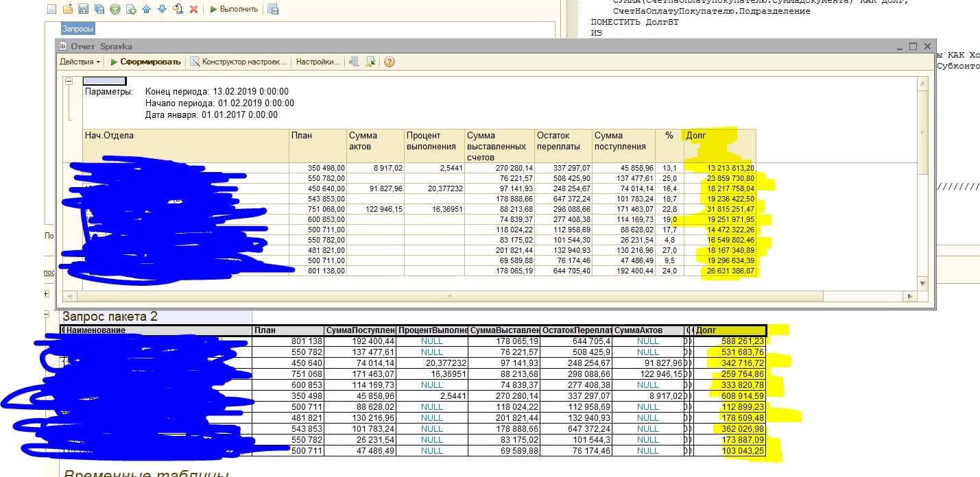980x477 pixels.
Task: Click the new query document icon
Action: (52, 9)
